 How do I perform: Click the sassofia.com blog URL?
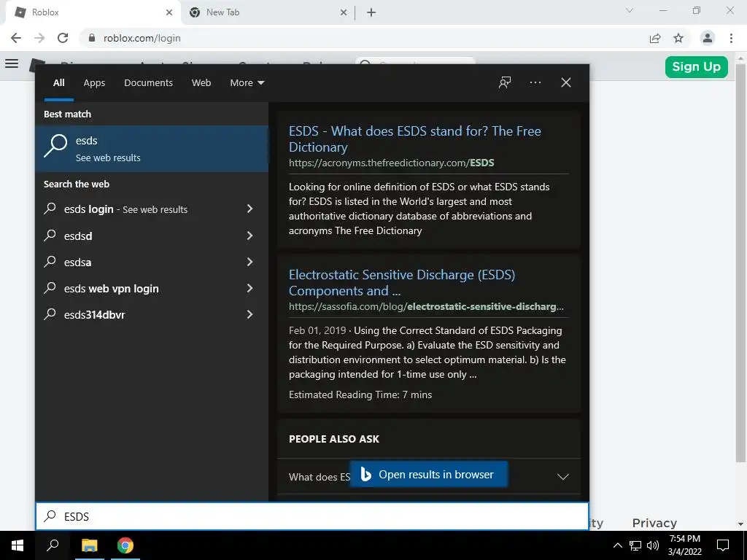coord(426,307)
